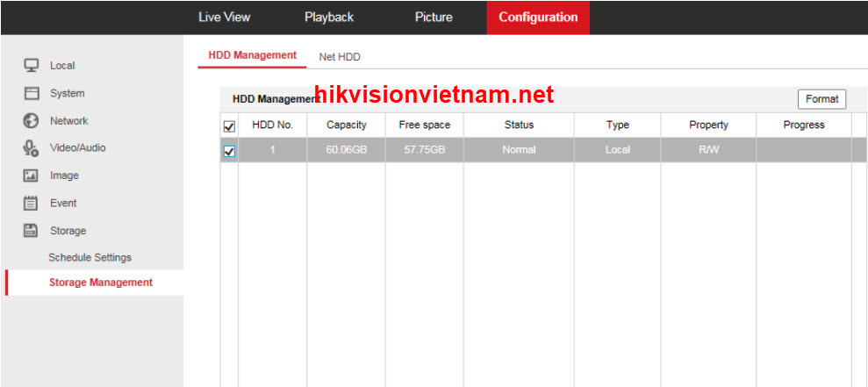868x387 pixels.
Task: Open Network settings in sidebar
Action: (x=68, y=121)
